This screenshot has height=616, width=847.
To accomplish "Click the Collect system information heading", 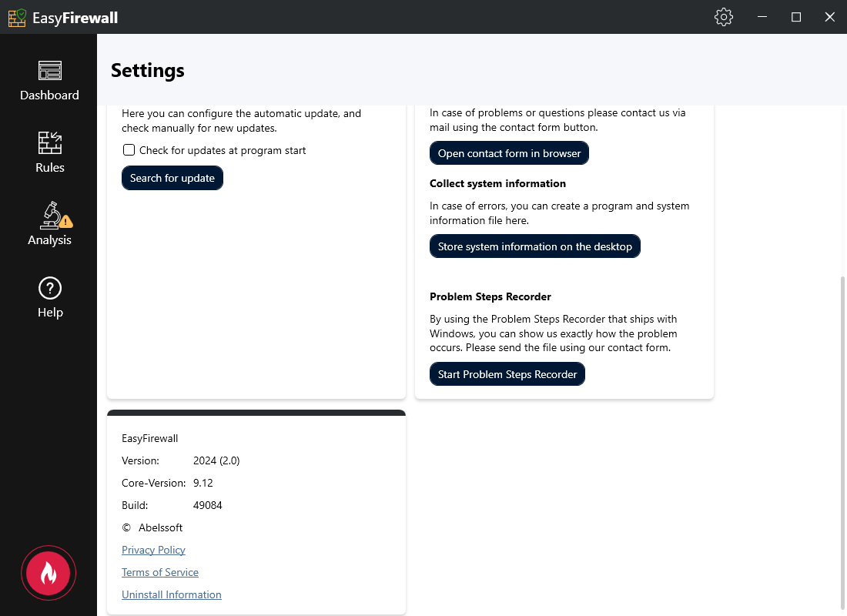I will [x=497, y=184].
